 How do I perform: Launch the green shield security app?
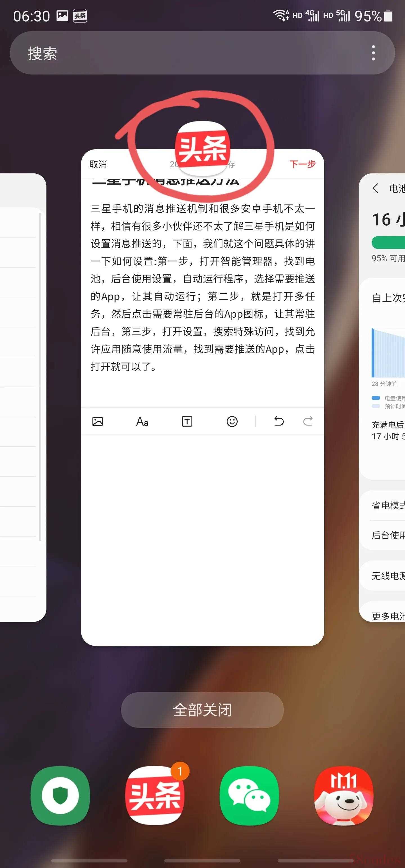tap(60, 795)
